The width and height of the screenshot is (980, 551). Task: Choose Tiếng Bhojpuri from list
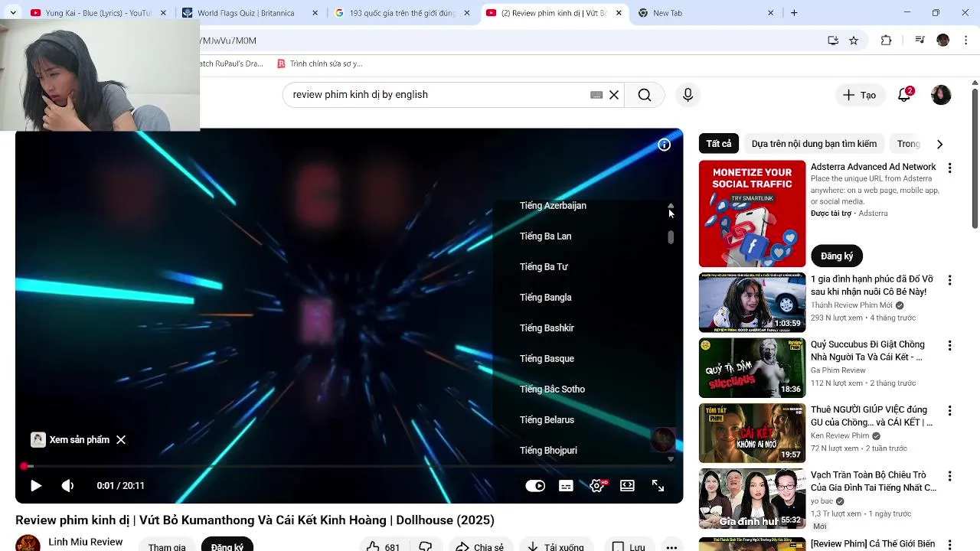pos(548,451)
